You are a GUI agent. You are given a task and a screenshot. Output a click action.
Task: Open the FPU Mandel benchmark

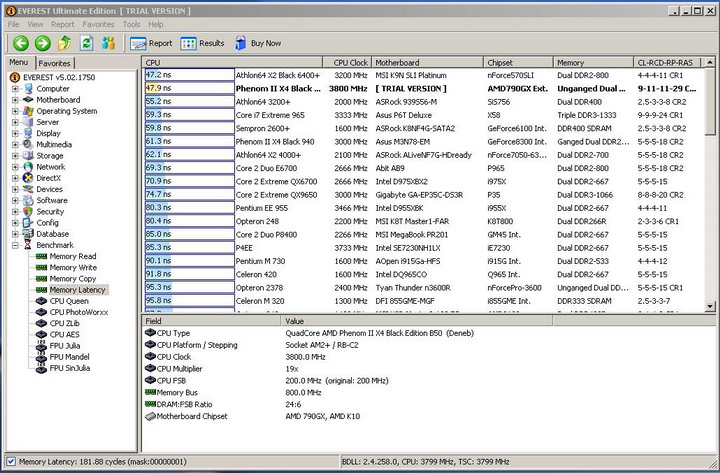point(63,357)
